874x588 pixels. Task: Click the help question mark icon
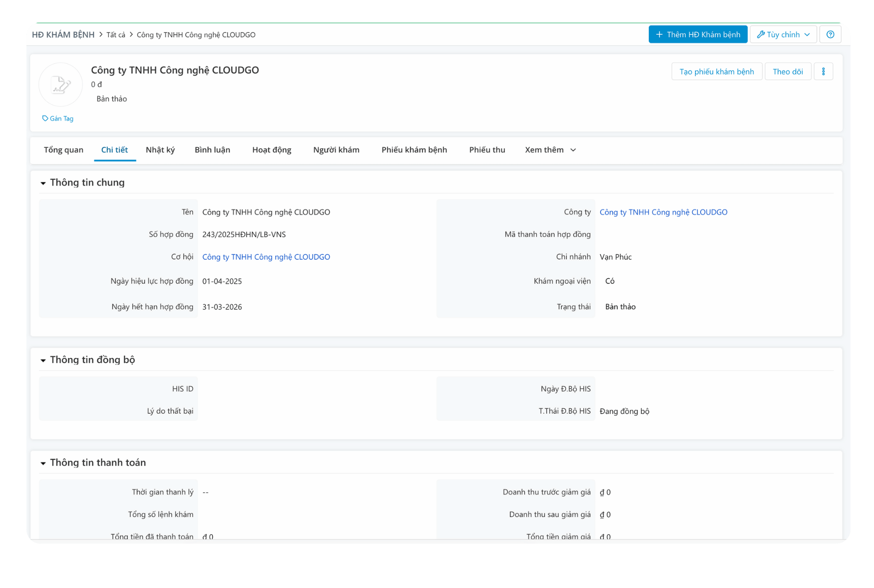[830, 34]
